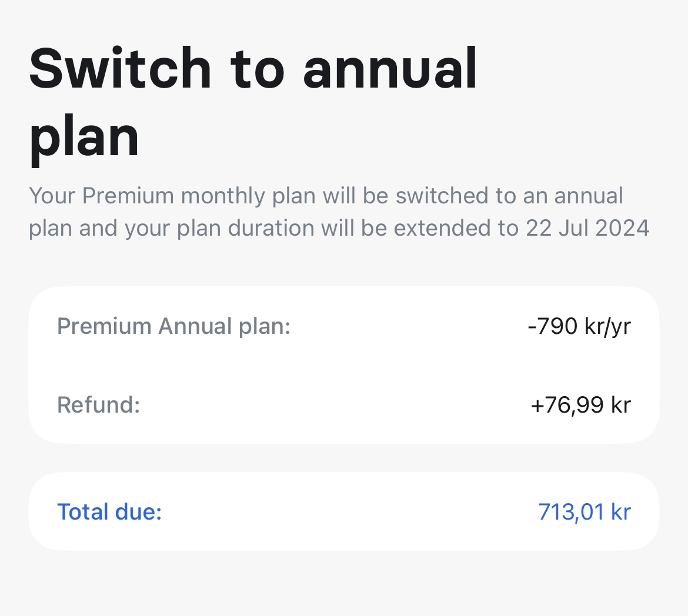Tap the "22 Jul 2024" date

587,228
